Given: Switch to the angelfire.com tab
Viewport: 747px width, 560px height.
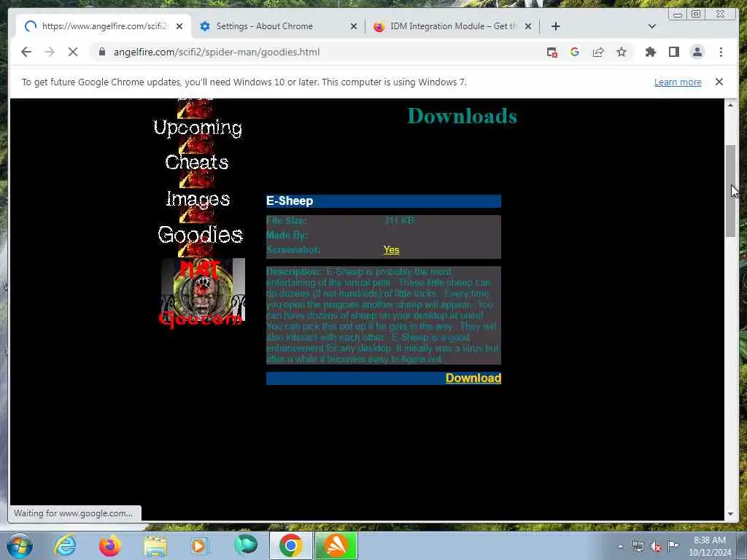Looking at the screenshot, I should tap(104, 26).
